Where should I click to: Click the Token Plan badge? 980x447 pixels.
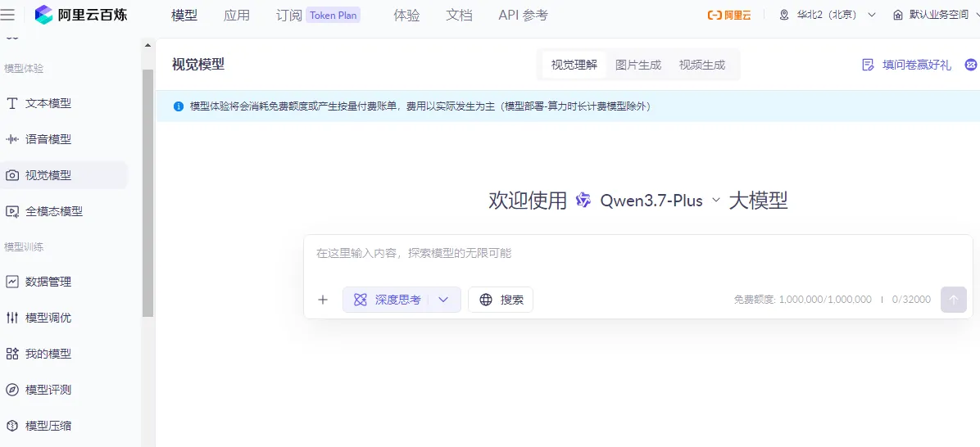click(x=333, y=15)
